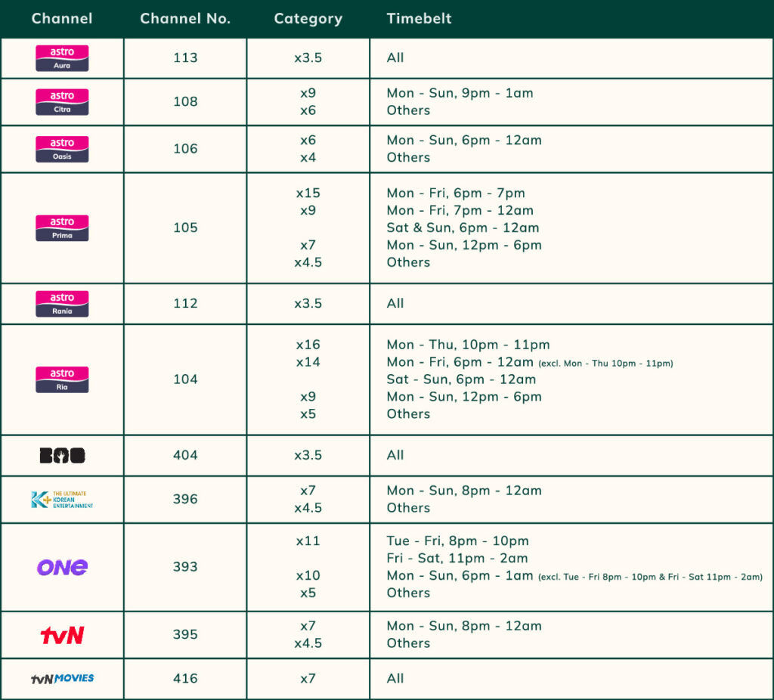Select channel number 104
Viewport: 774px width, 700px height.
(x=185, y=379)
